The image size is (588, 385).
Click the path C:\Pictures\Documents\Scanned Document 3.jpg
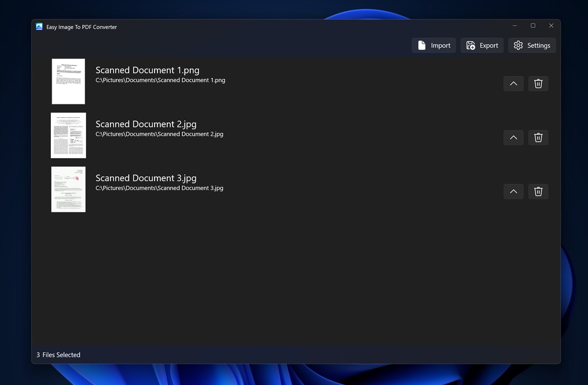tap(159, 188)
